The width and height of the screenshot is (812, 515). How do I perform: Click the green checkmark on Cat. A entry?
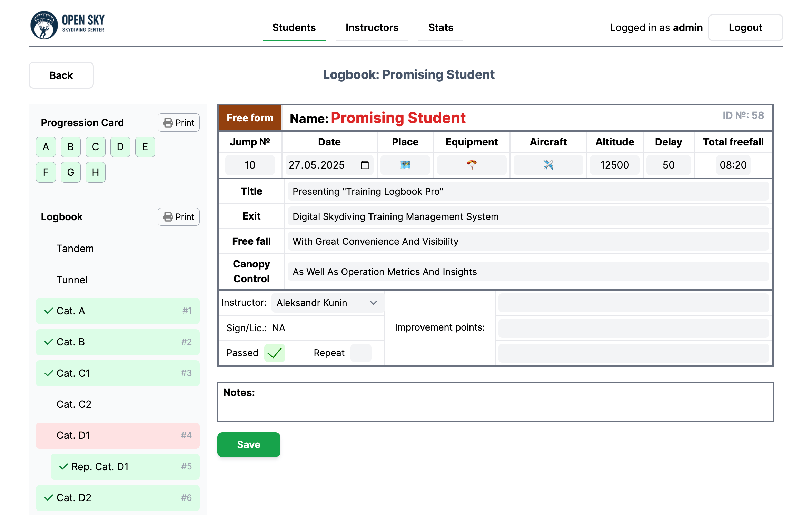tap(48, 311)
